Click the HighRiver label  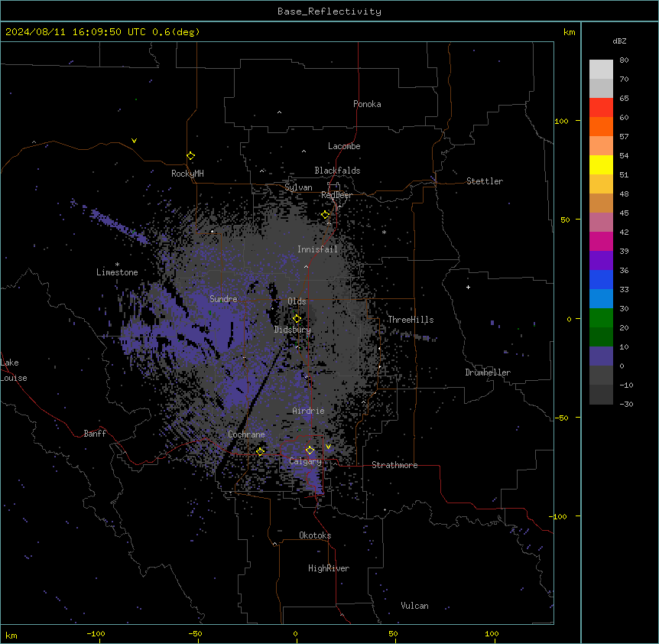click(329, 568)
